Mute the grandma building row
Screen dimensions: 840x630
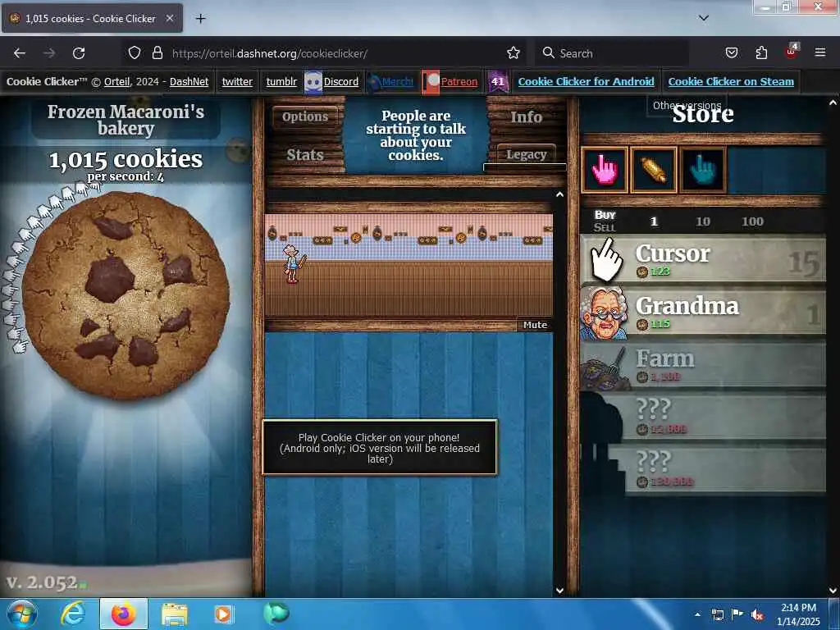coord(535,325)
